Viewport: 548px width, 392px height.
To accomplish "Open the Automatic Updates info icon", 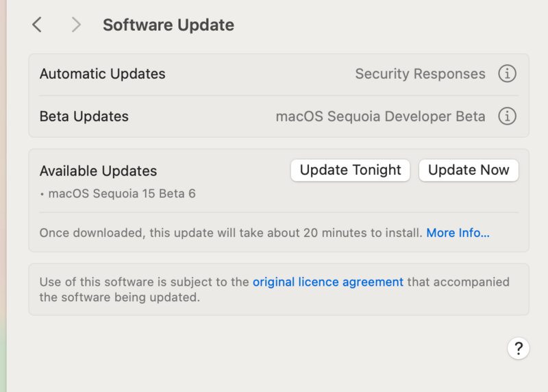I will tap(507, 74).
